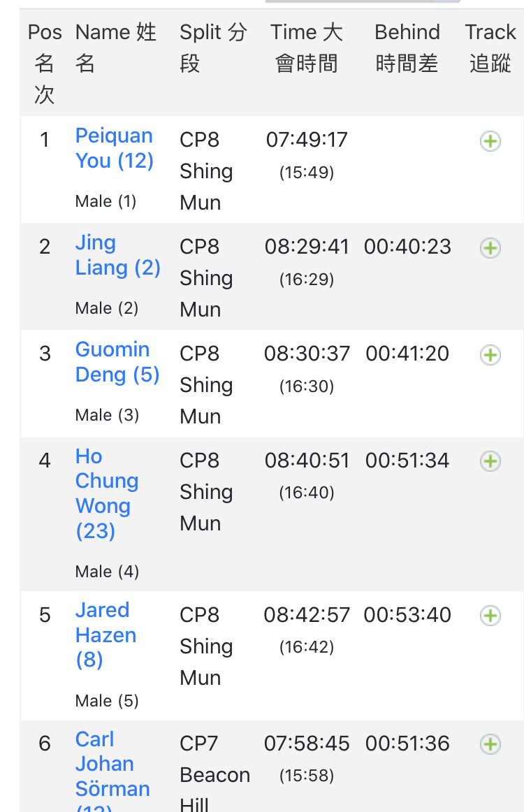This screenshot has width=524, height=812.
Task: View Guomin Deng (5) runner page
Action: (x=117, y=362)
